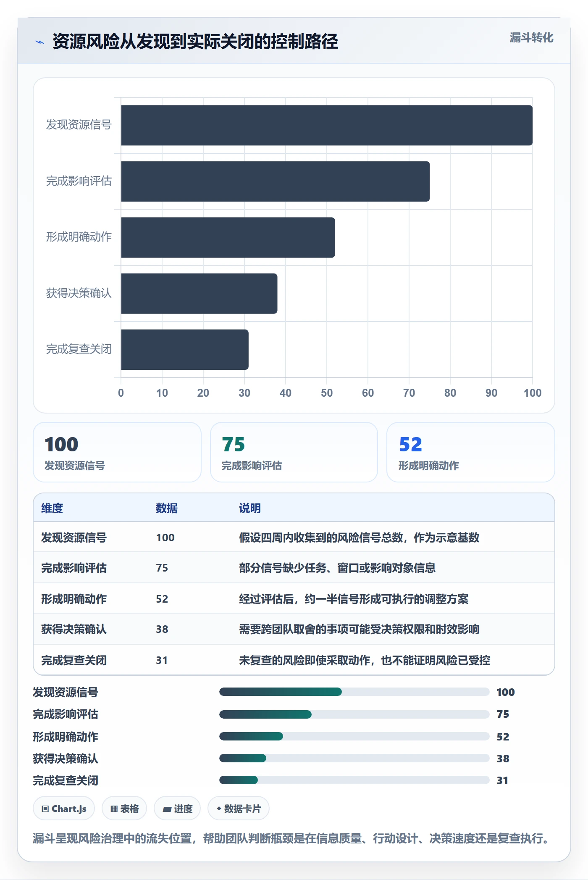Click the 完成复查关闭 cell in the table
588x880 pixels.
74,660
